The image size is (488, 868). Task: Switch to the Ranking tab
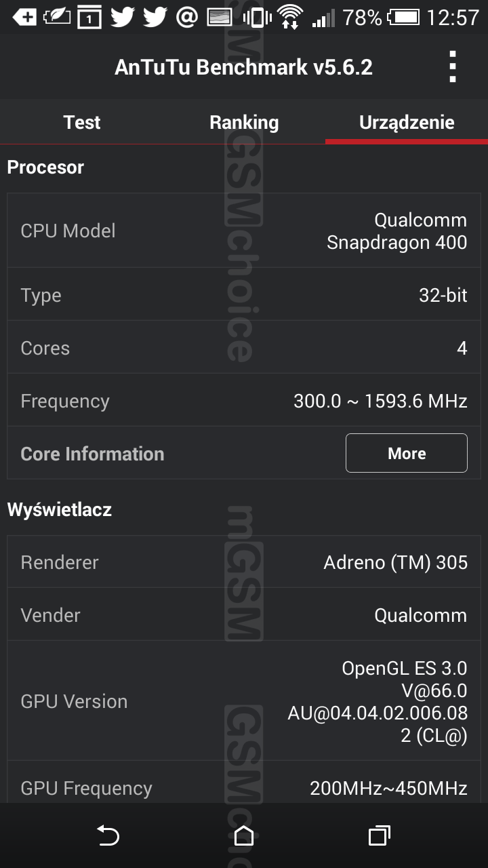pos(244,122)
